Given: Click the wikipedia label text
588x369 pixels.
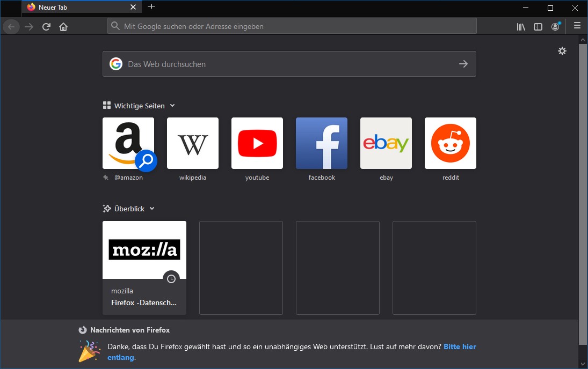Looking at the screenshot, I should (193, 178).
